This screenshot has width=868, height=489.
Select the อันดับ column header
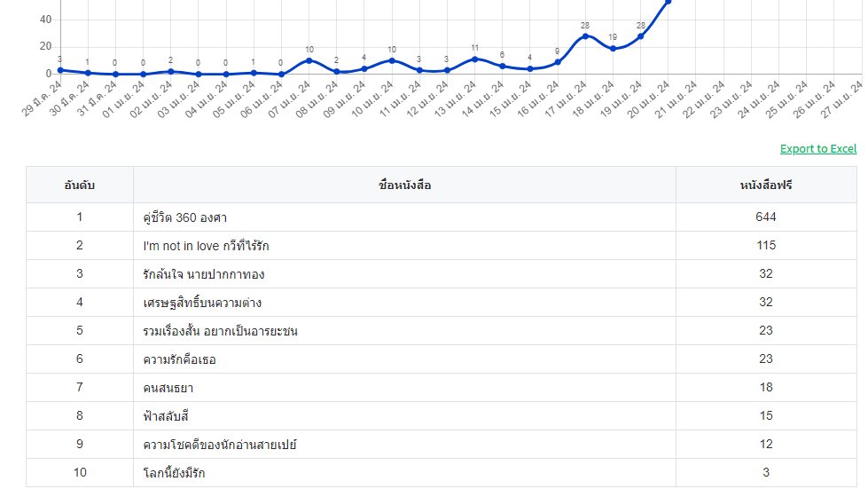pyautogui.click(x=80, y=185)
